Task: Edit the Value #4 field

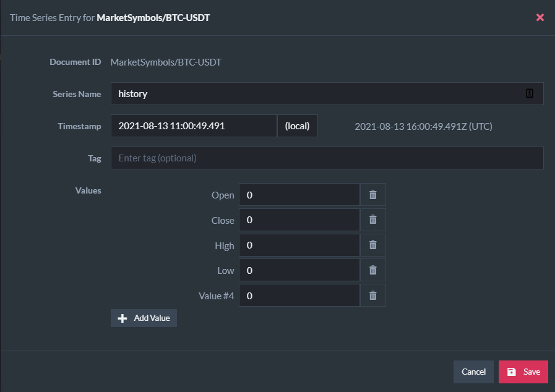Action: pyautogui.click(x=299, y=296)
